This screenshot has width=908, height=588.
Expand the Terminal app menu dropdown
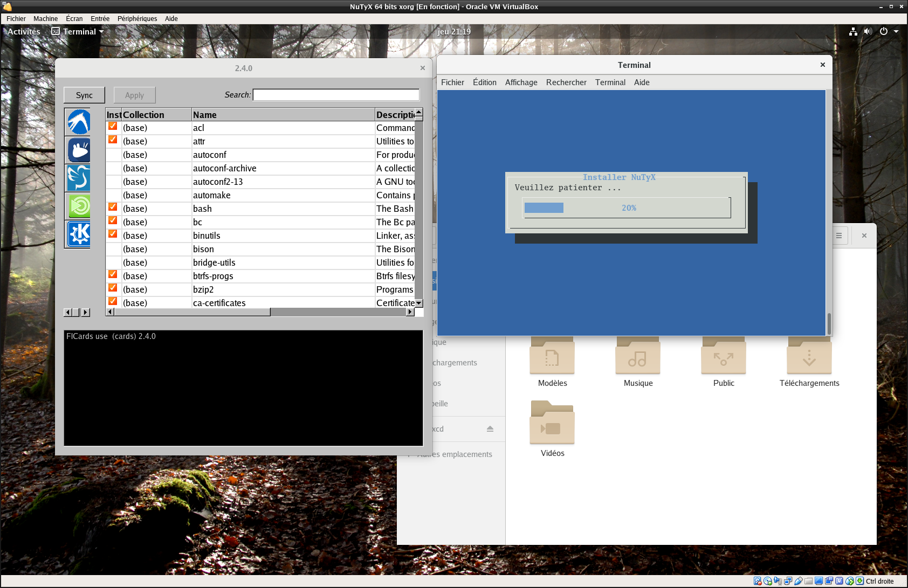[101, 32]
